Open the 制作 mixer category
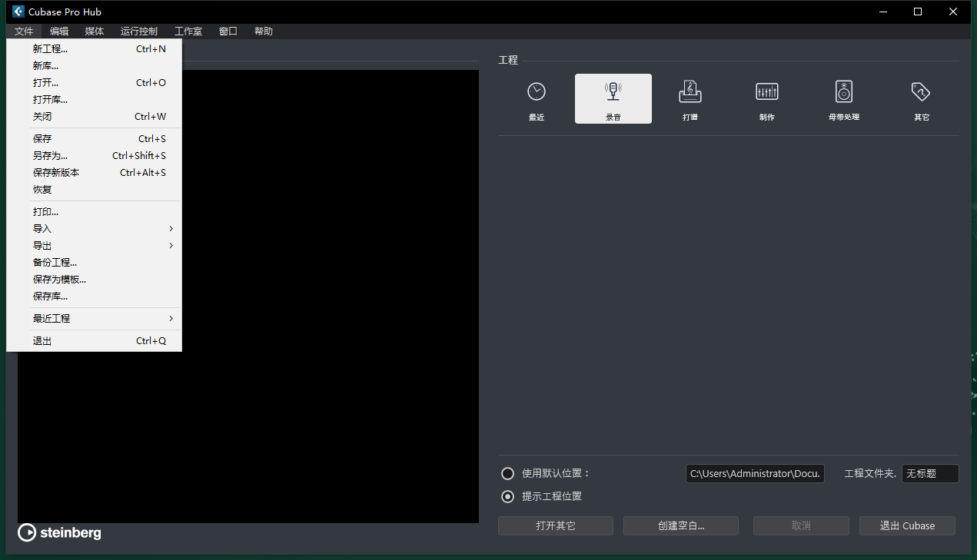The width and height of the screenshot is (977, 560). [767, 99]
